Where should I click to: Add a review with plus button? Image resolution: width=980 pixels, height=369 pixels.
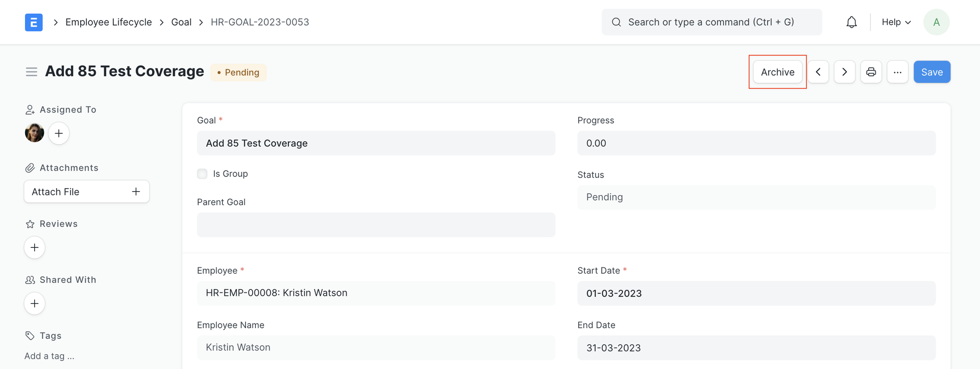(35, 248)
